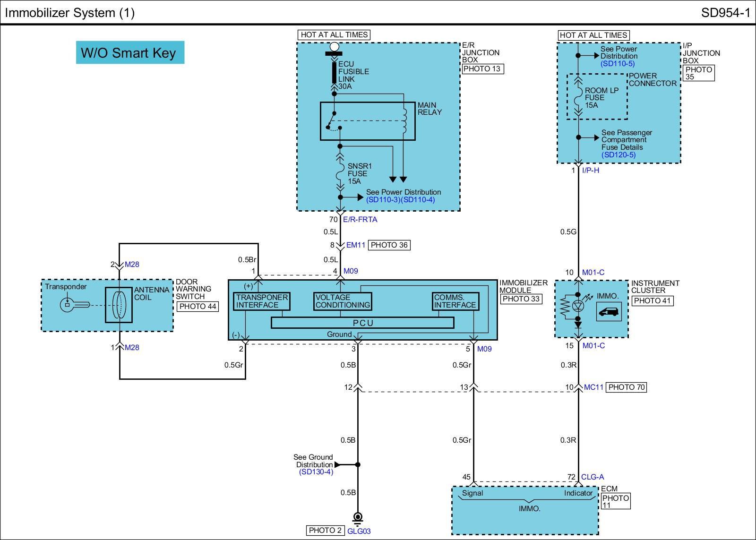Click the EM11 connector label
This screenshot has width=756, height=540.
pyautogui.click(x=355, y=245)
